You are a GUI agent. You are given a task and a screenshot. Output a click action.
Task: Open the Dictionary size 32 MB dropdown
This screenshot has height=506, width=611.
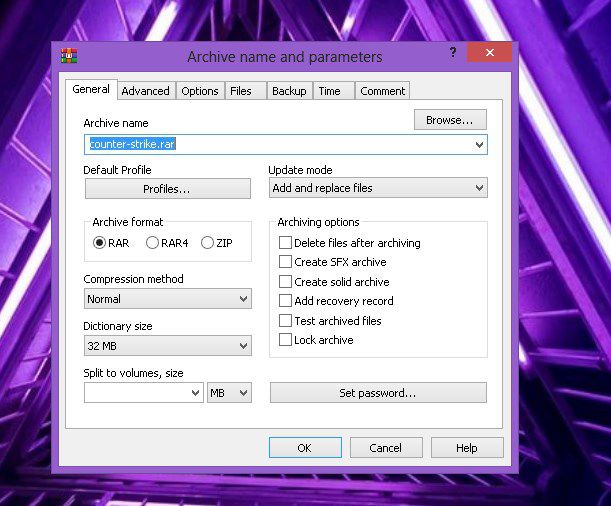coord(168,346)
